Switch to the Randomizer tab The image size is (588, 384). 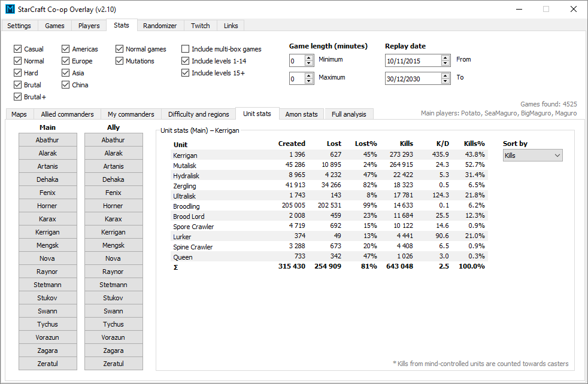pyautogui.click(x=160, y=26)
